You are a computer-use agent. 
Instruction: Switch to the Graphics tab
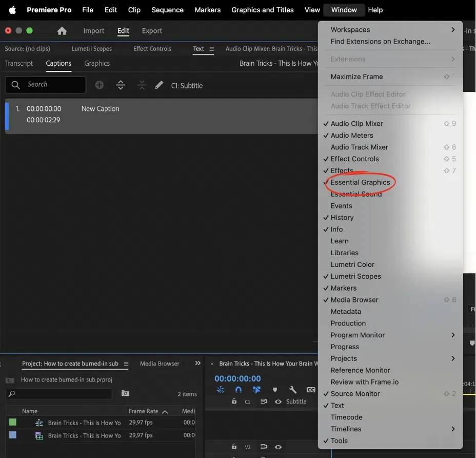[x=97, y=63]
